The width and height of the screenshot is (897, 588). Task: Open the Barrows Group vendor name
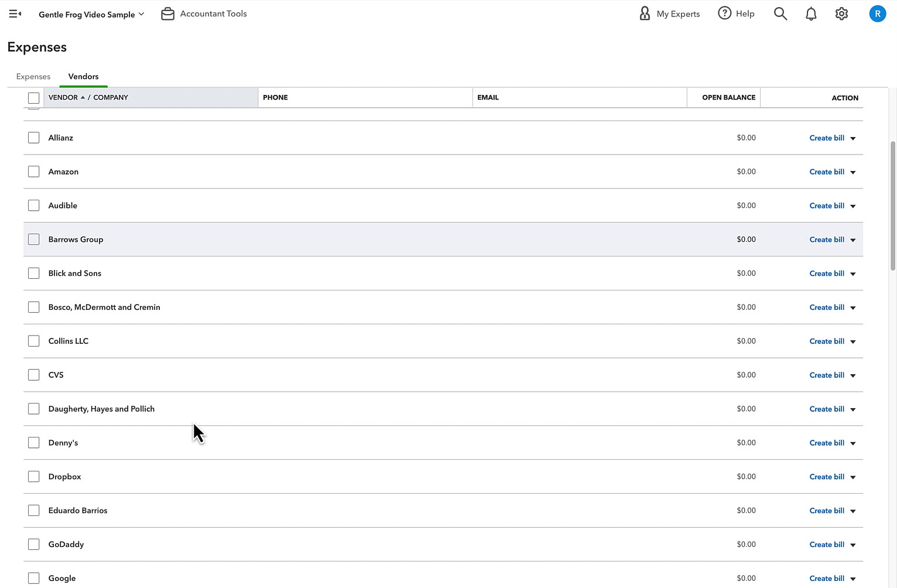coord(76,240)
